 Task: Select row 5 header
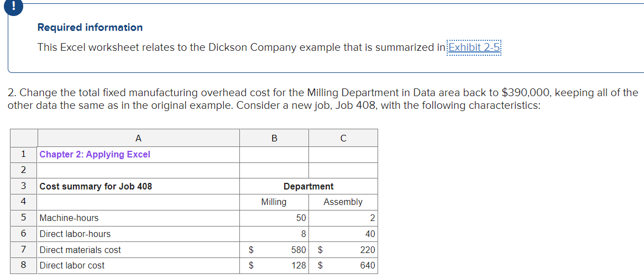point(23,218)
